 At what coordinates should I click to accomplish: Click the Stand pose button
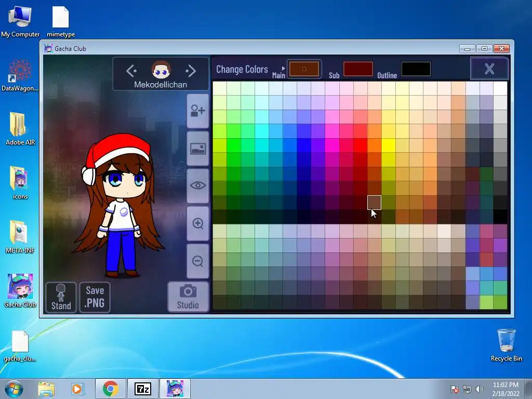61,297
